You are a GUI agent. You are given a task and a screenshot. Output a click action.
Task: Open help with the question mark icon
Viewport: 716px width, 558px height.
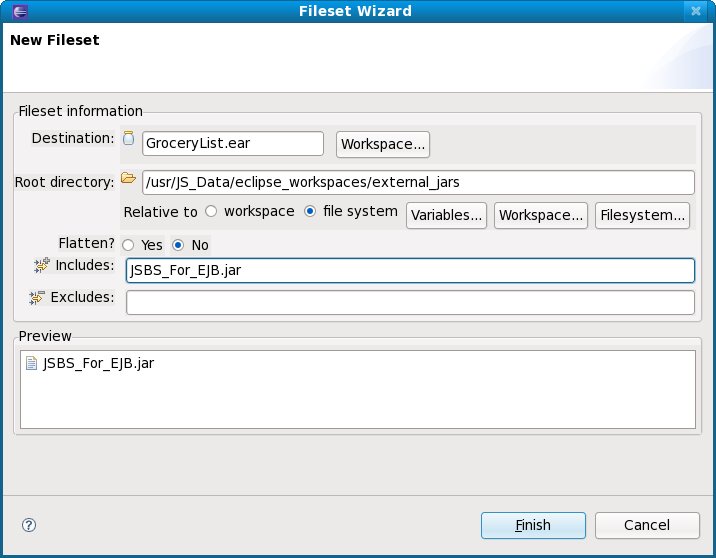tap(29, 525)
